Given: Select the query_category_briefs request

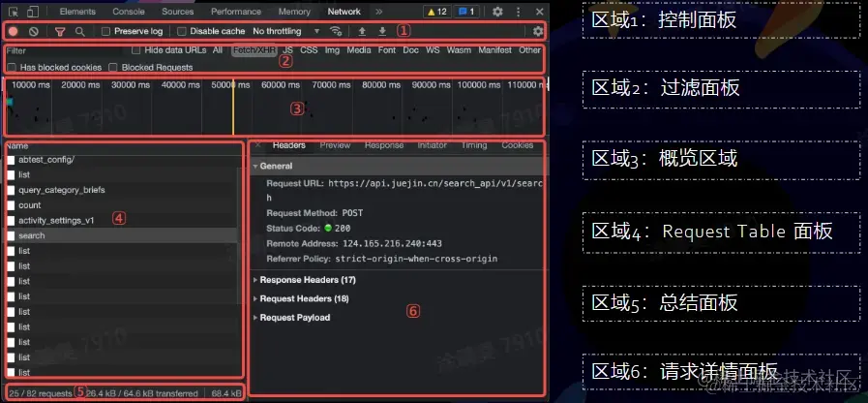Looking at the screenshot, I should [122, 190].
